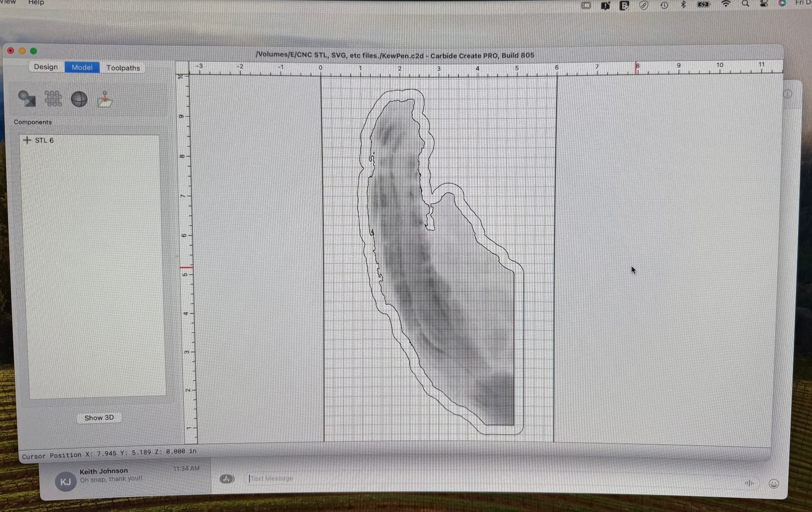Screen dimensions: 812x512
Task: Click the import STL folder icon
Action: 104,99
